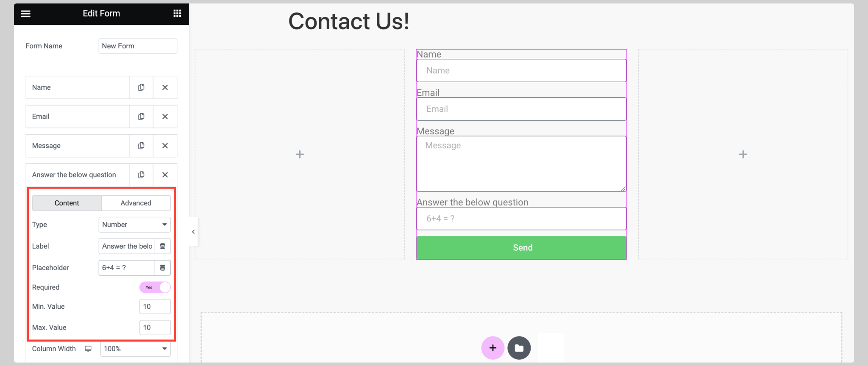The image size is (868, 366).
Task: Click the Min. Value field showing 10
Action: (x=155, y=306)
